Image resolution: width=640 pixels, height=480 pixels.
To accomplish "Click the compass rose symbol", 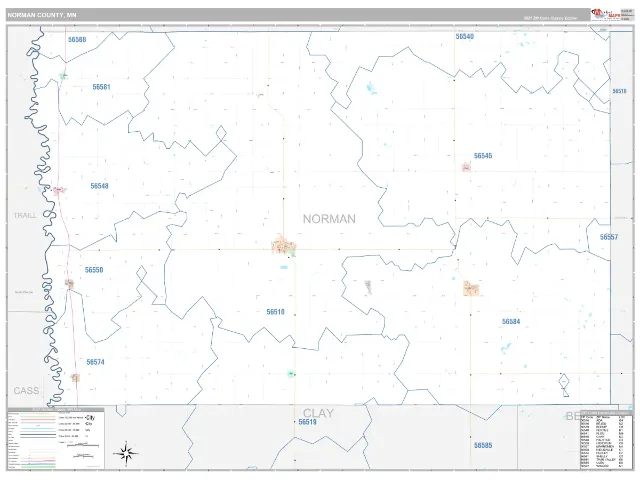I will [126, 453].
